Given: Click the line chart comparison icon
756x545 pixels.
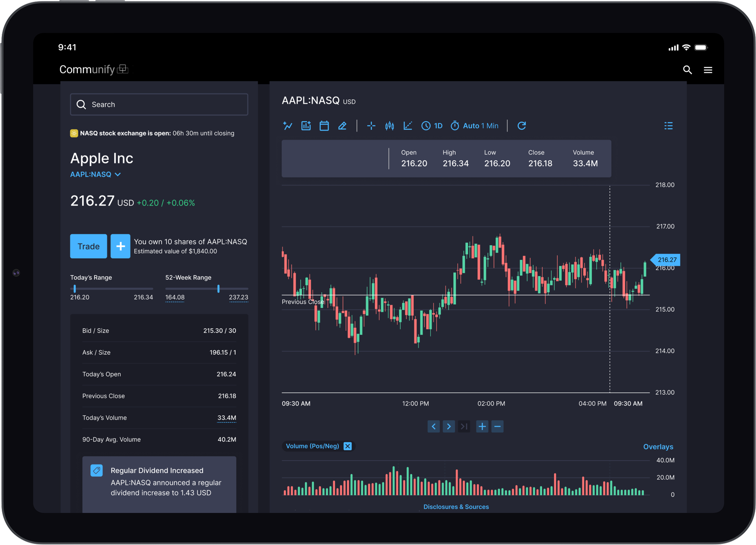Looking at the screenshot, I should (x=287, y=126).
